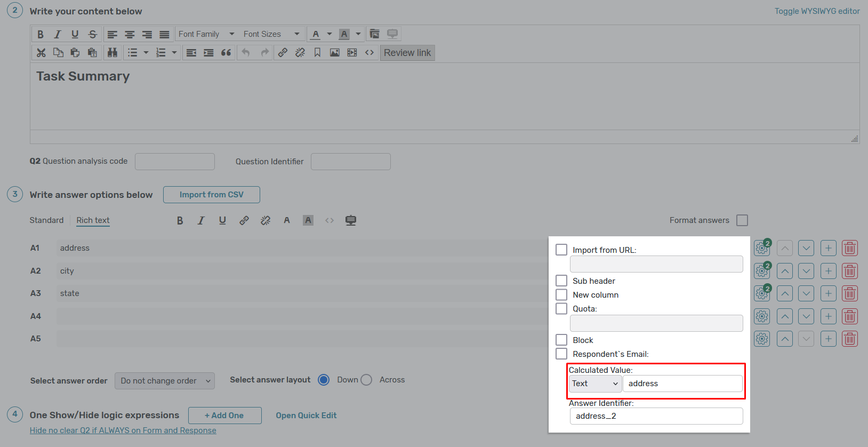Delete answer A1 with the trash icon

pyautogui.click(x=849, y=248)
